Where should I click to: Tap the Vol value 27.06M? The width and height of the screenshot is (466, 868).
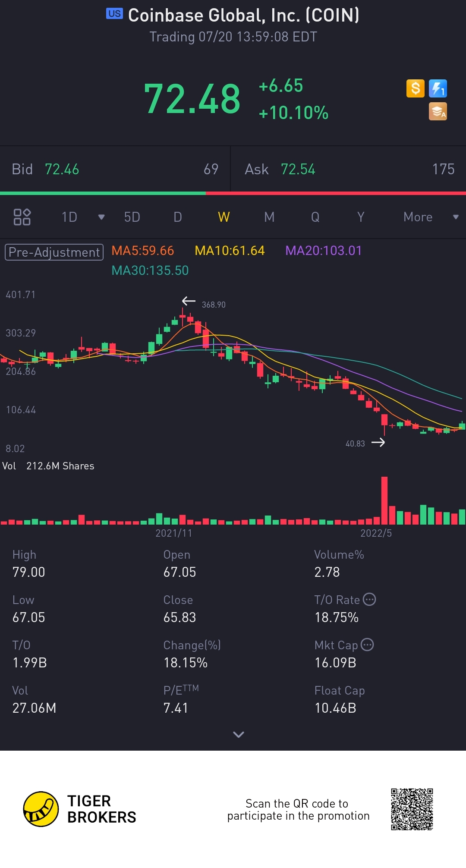[34, 708]
